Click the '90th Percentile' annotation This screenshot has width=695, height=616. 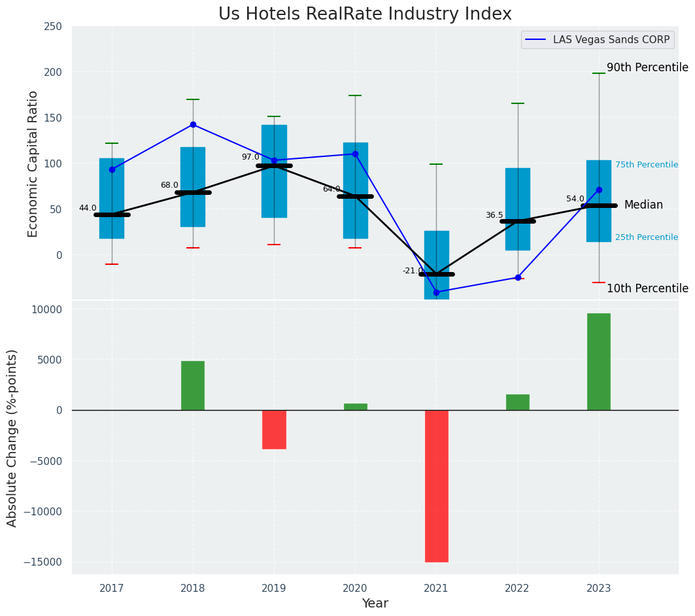pos(647,67)
